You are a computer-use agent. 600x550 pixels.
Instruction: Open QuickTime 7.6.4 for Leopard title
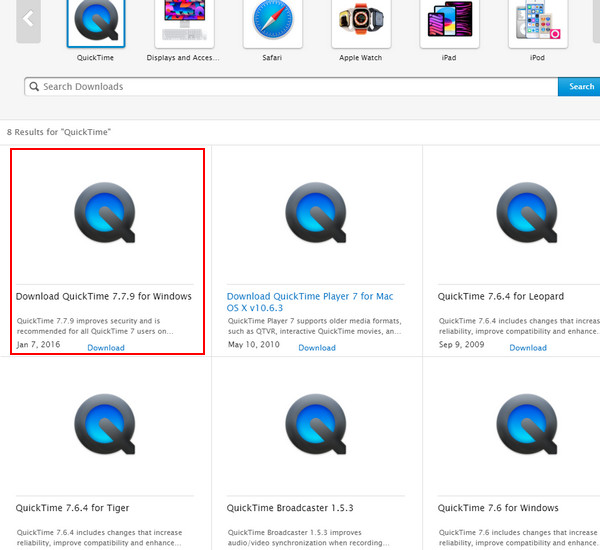501,296
